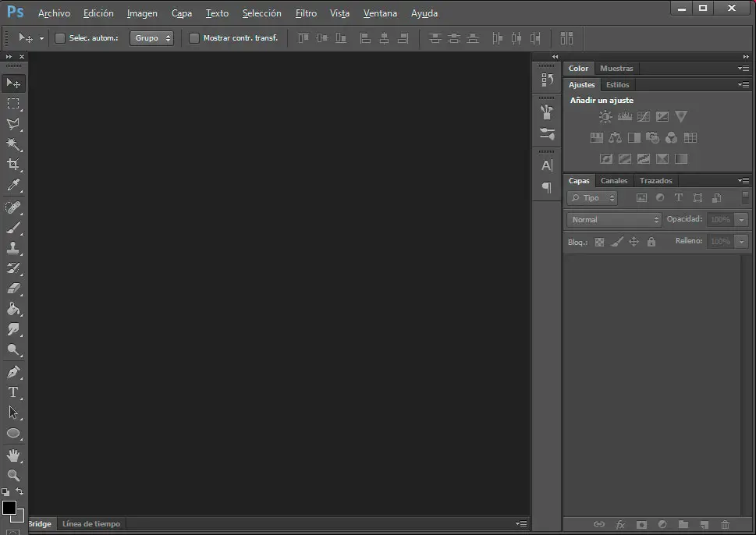Open the Ventana menu
756x535 pixels.
click(x=380, y=13)
